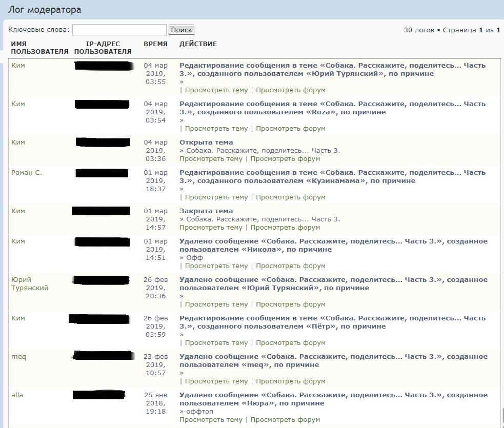Click the reason text оффтоп

pos(199,411)
